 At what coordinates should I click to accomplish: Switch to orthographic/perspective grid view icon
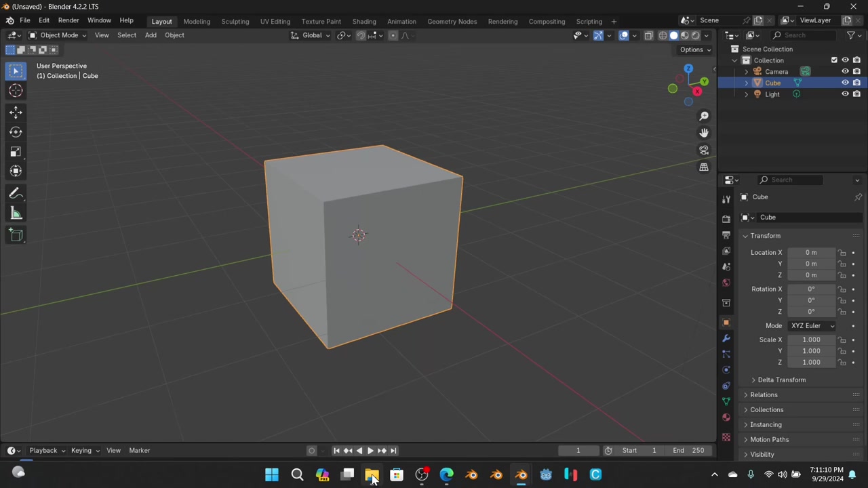704,167
